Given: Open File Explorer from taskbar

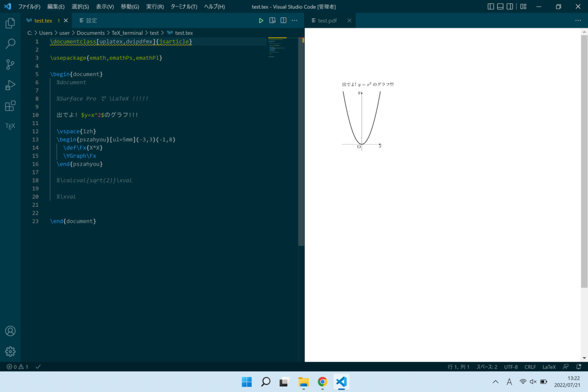Looking at the screenshot, I should click(303, 382).
